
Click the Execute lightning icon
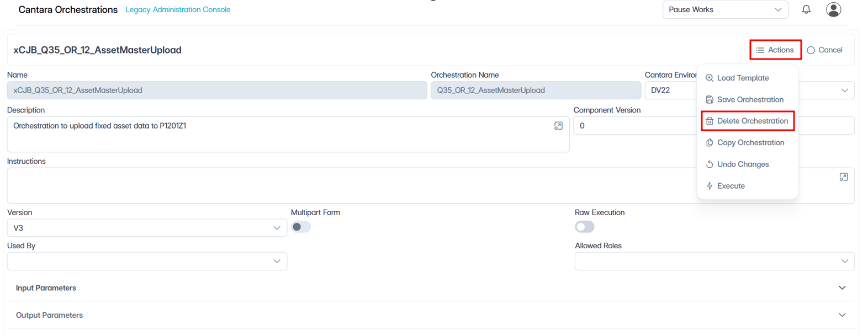(x=710, y=186)
